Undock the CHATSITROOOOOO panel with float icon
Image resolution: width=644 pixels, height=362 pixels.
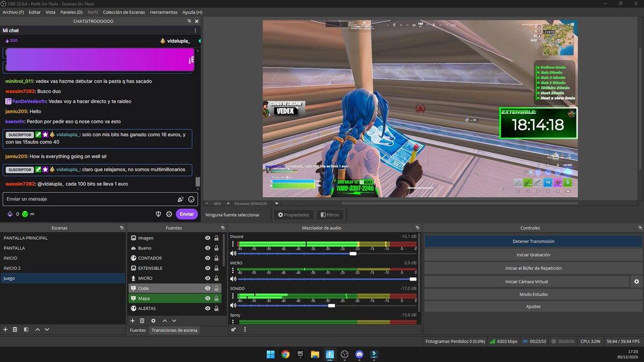(189, 21)
